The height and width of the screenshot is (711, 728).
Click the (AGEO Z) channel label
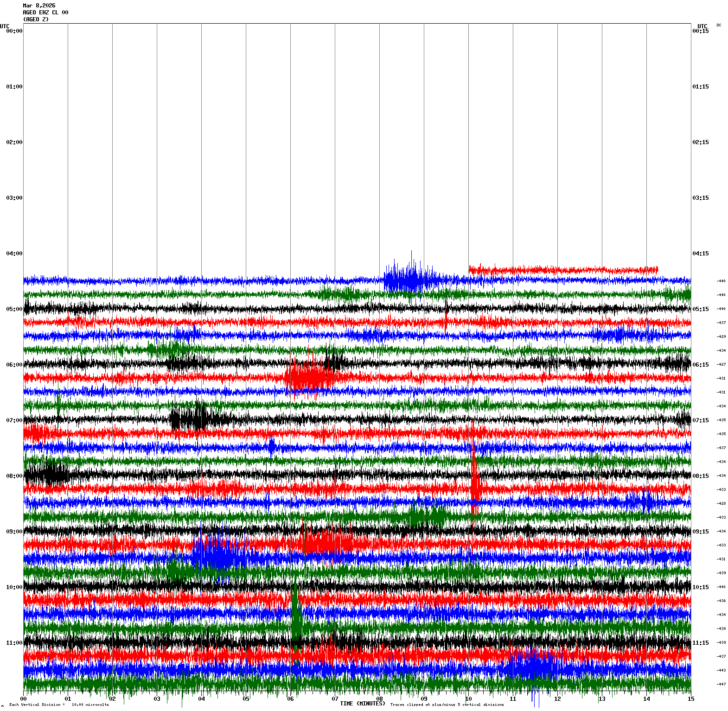[x=36, y=19]
